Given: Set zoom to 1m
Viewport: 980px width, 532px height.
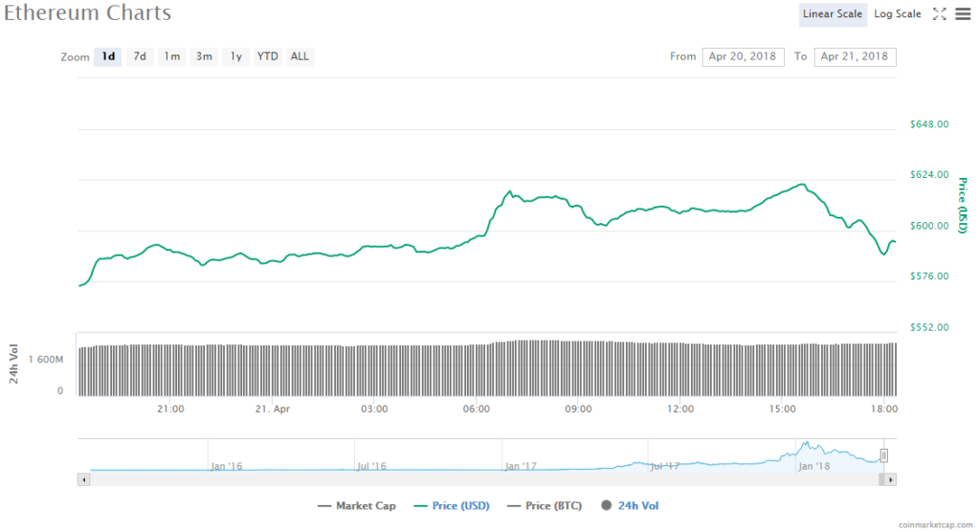Looking at the screenshot, I should tap(172, 56).
